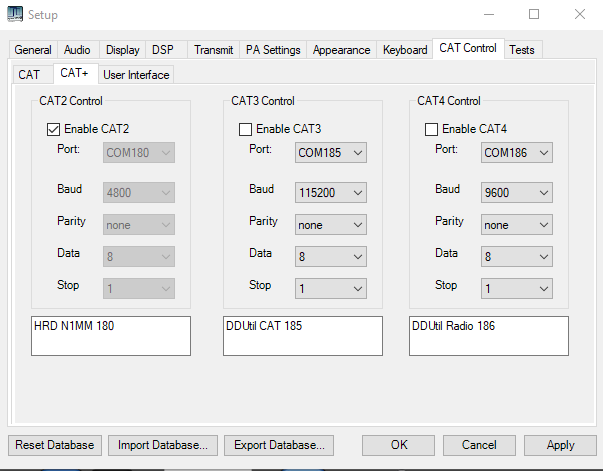Expand the CAT4 Port COM186 dropdown

pos(517,153)
